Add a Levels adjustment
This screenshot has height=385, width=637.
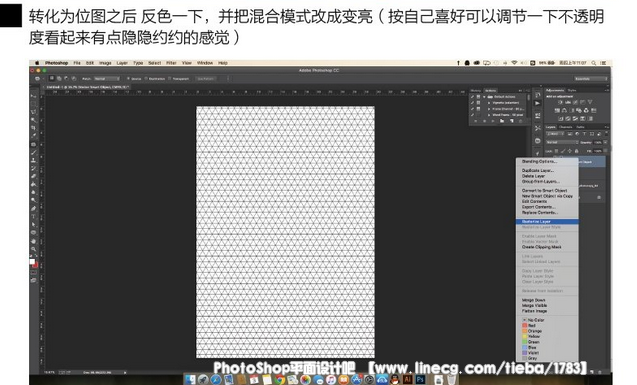(568, 102)
